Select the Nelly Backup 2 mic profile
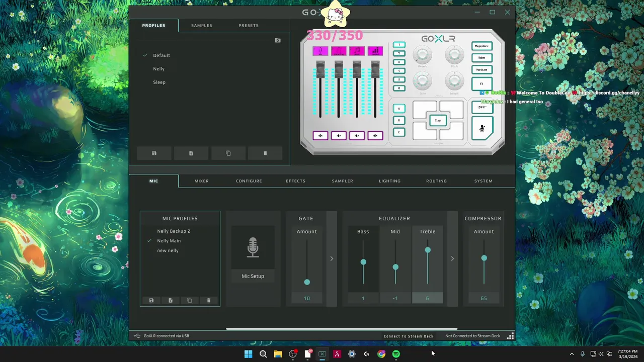The image size is (644, 362). [174, 231]
